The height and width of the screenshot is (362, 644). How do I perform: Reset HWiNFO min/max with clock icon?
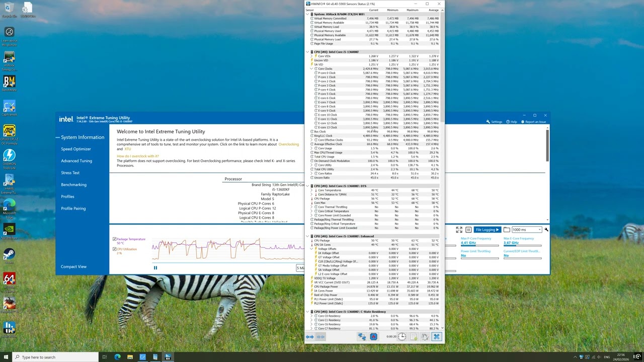coord(401,337)
